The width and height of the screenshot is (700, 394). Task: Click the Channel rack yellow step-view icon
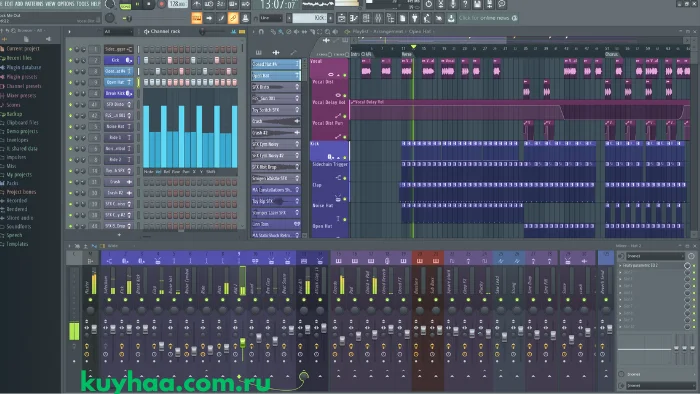[242, 32]
